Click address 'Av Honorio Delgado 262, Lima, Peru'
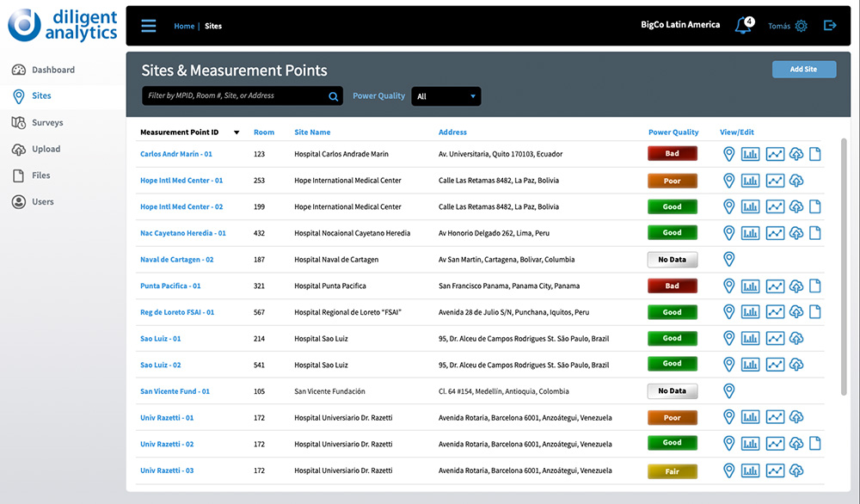This screenshot has height=504, width=860. coord(494,233)
